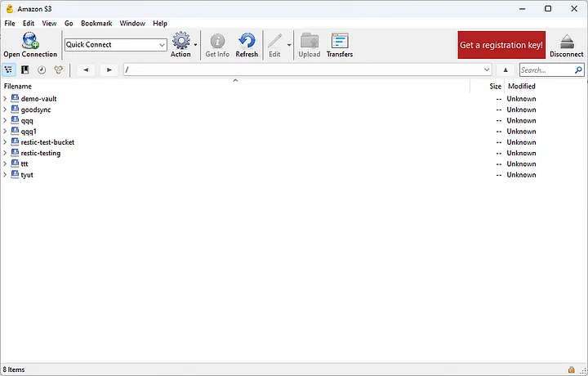
Task: Click the lock icon in status bar
Action: coord(571,369)
